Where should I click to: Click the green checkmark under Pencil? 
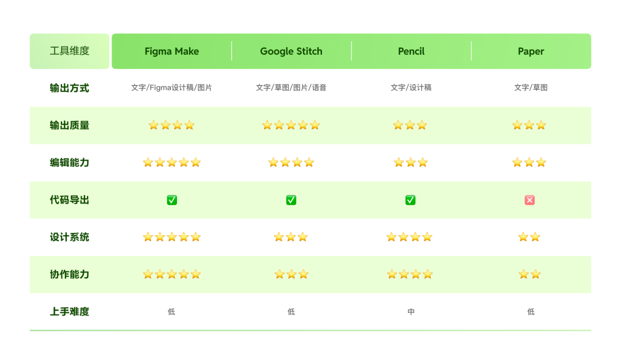point(411,200)
